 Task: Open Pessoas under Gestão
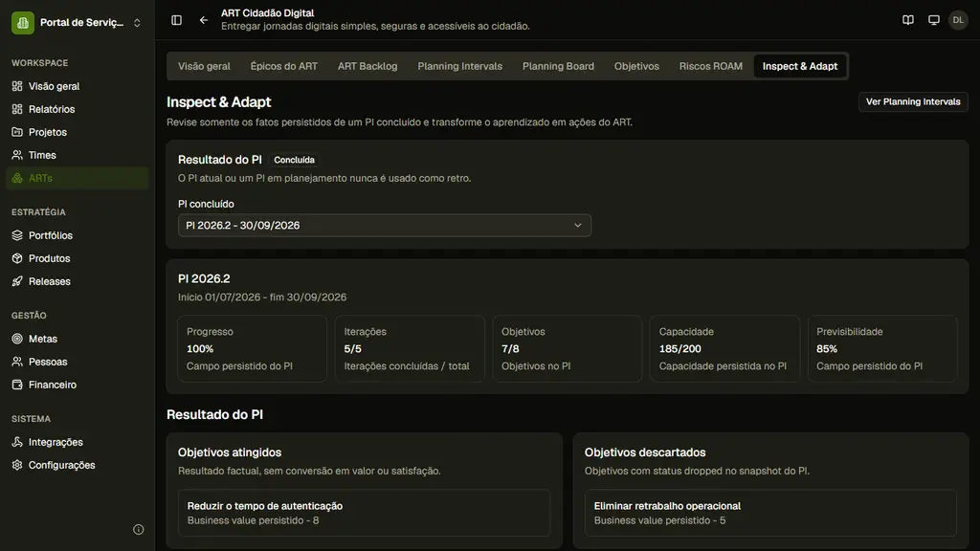tap(78, 362)
